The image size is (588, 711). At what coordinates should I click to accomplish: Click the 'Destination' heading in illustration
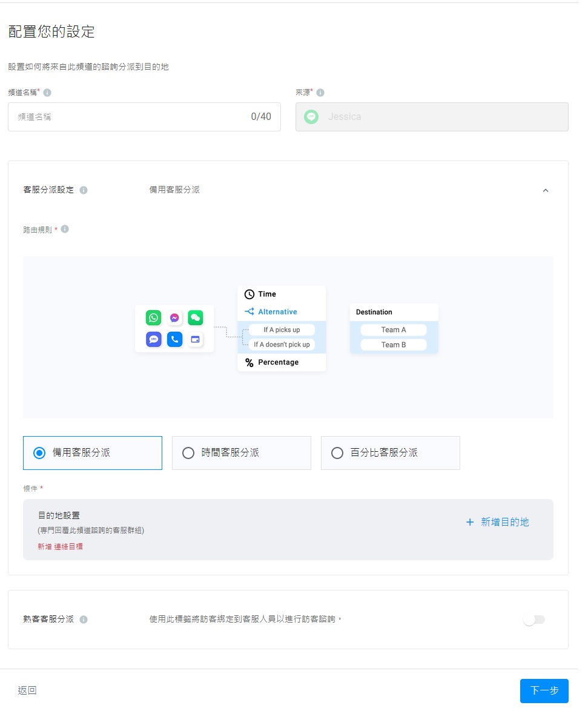pos(374,312)
